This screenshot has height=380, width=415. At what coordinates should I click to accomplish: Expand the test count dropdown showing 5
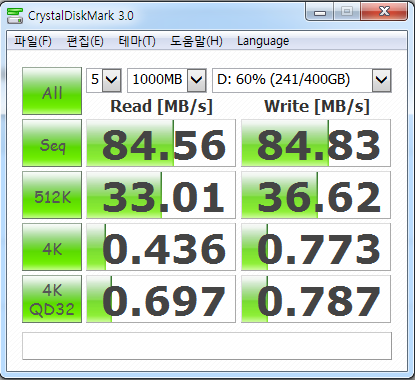coord(111,80)
